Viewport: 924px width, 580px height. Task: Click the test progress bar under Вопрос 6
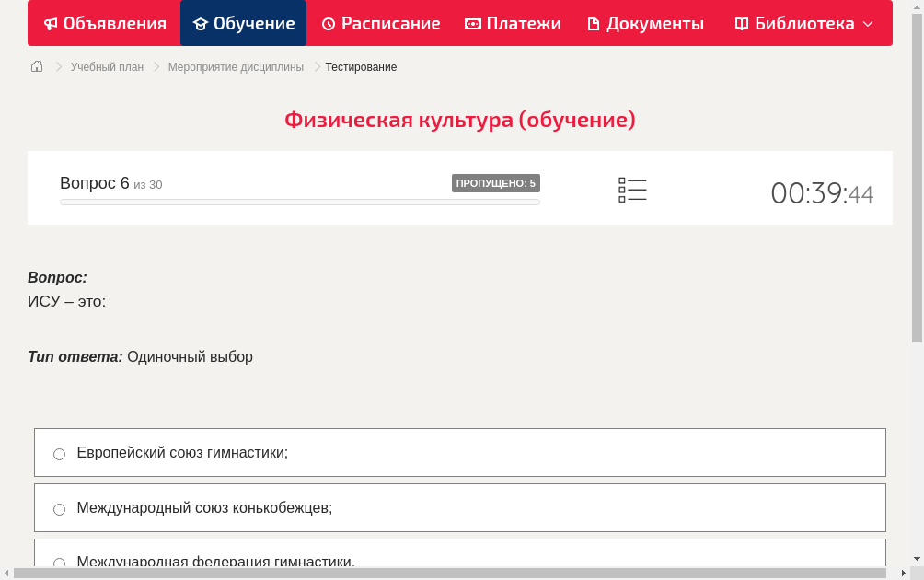(x=299, y=202)
